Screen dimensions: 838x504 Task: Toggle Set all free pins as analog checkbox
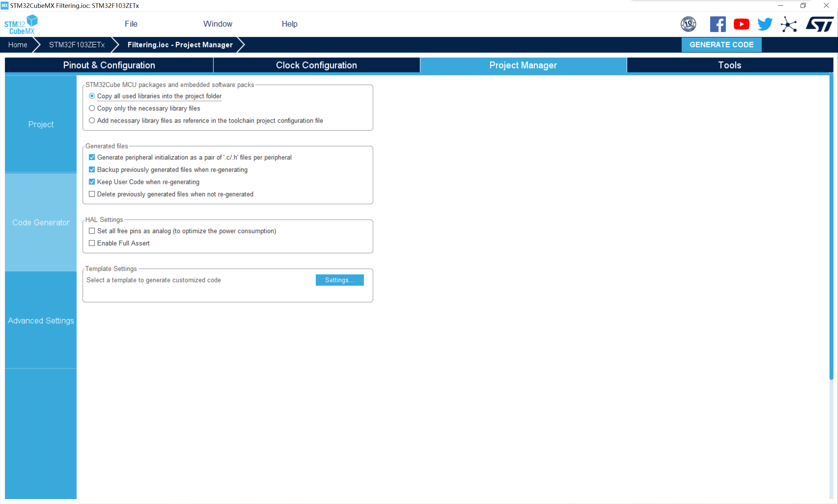click(92, 231)
